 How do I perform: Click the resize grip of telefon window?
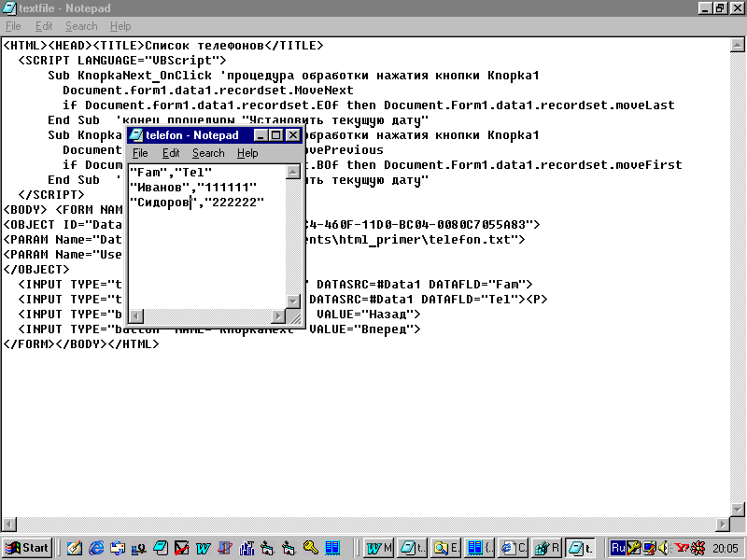294,317
